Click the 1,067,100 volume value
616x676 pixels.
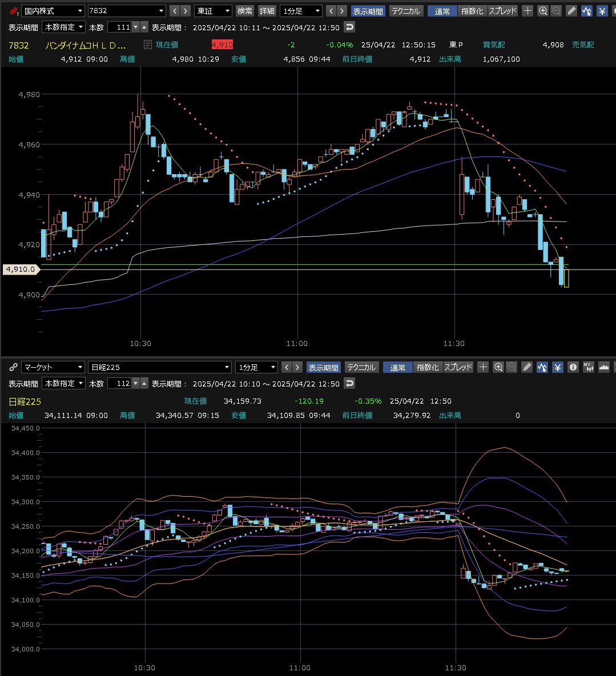point(501,59)
